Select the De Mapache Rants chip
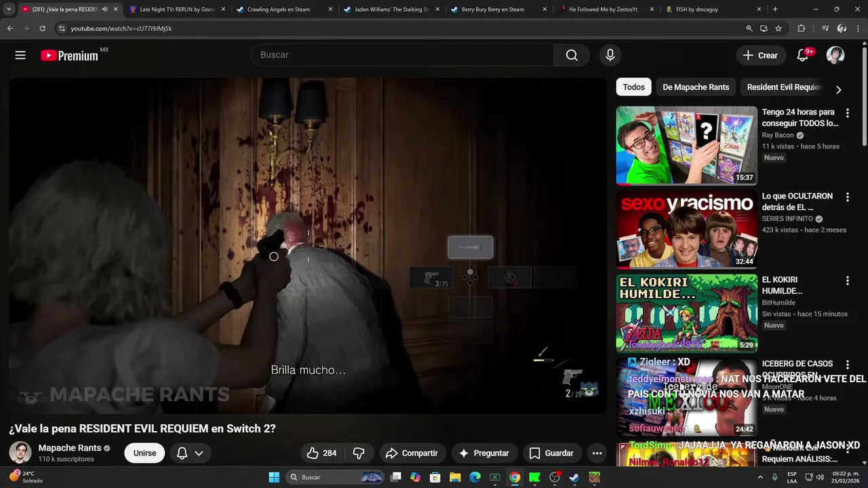Viewport: 868px width, 488px height. pyautogui.click(x=696, y=87)
